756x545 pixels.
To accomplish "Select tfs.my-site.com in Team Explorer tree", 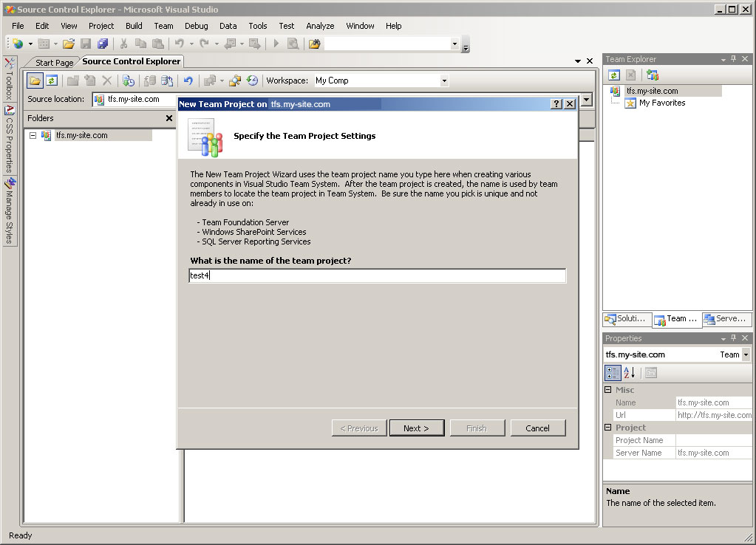I will pyautogui.click(x=652, y=91).
